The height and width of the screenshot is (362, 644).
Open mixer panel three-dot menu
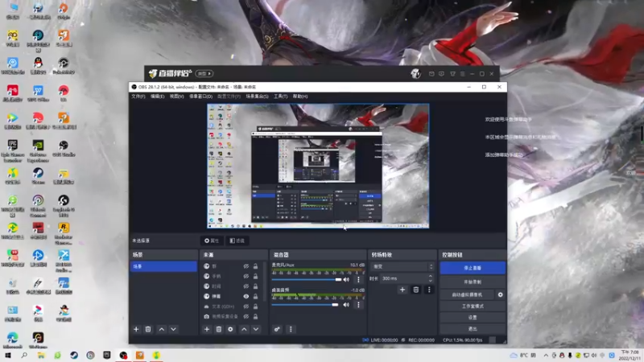click(291, 329)
